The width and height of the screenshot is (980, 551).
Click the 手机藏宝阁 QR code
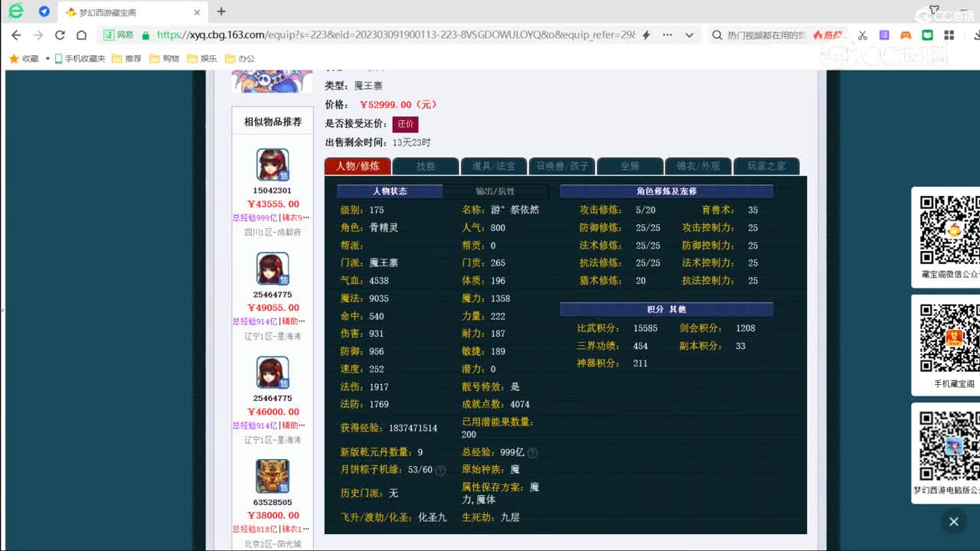949,338
